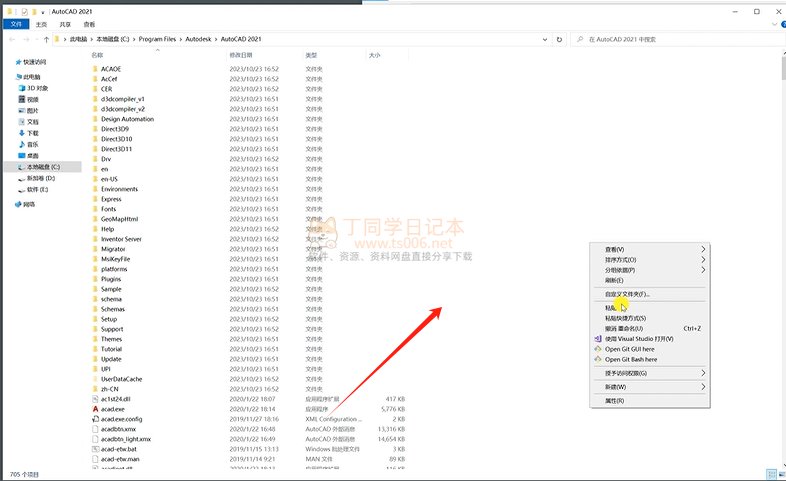Click the 下载 downloads icon in sidebar
Viewport: 786px width, 481px height.
pos(21,133)
